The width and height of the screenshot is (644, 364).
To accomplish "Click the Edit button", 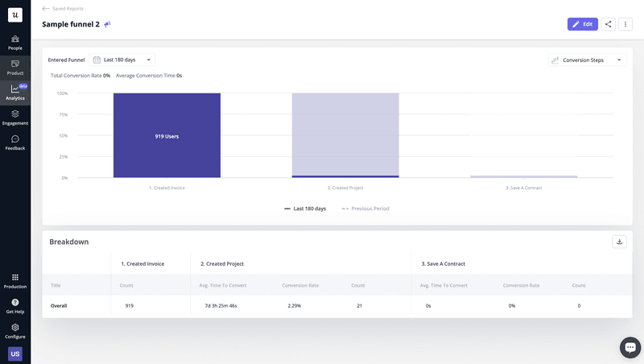I will pos(583,24).
